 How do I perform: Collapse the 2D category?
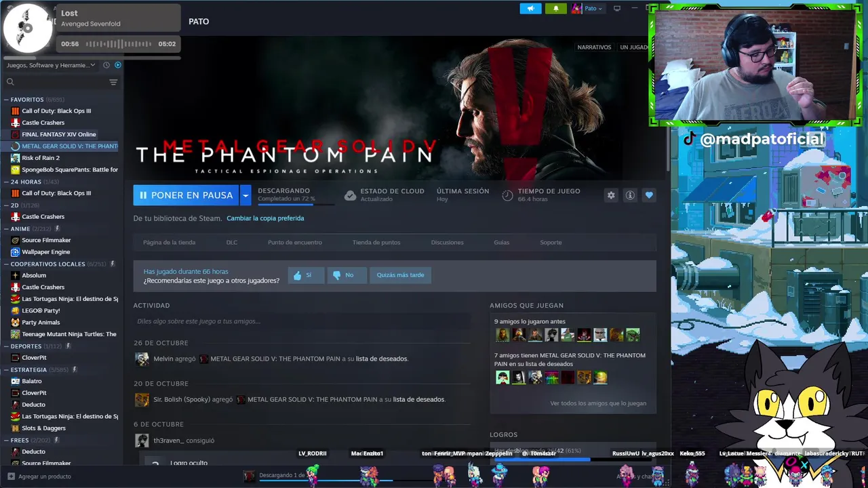pos(6,205)
